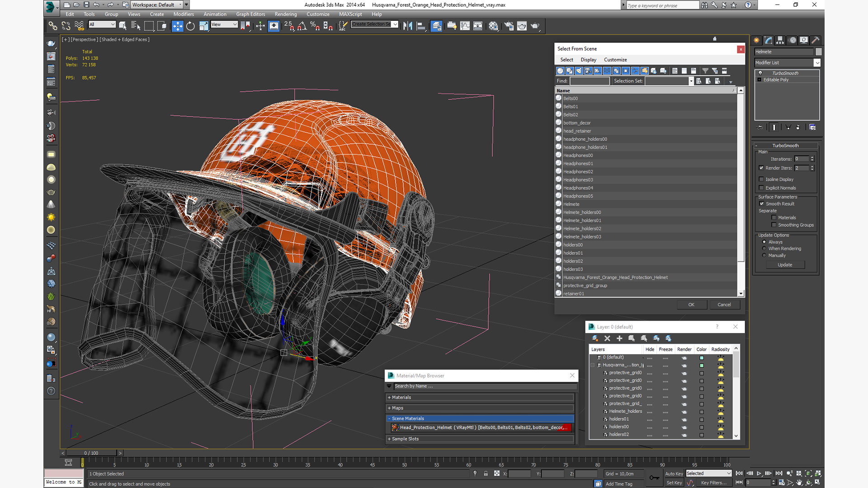Screen dimensions: 868x488
Task: Open the Create command panel tab
Action: pos(756,40)
